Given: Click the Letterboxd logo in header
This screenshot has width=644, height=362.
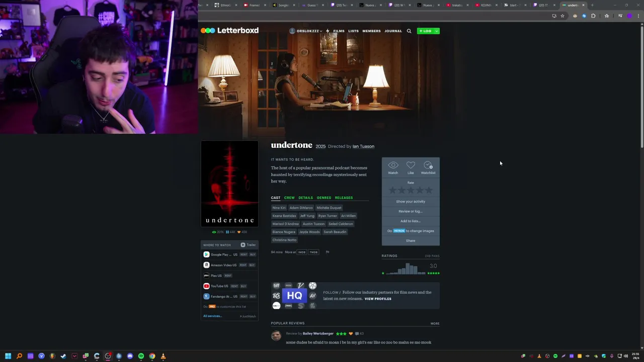Looking at the screenshot, I should 229,31.
